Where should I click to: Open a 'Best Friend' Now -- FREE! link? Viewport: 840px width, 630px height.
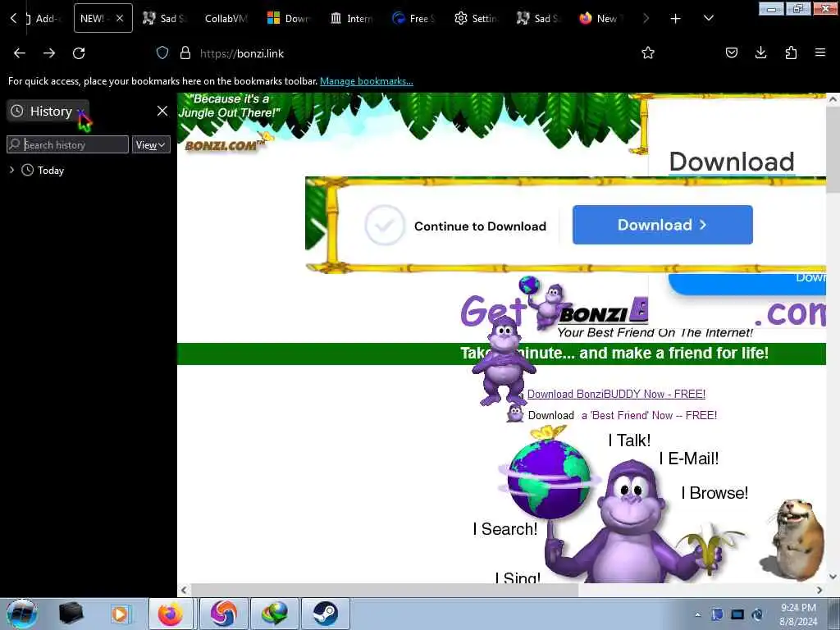[650, 415]
